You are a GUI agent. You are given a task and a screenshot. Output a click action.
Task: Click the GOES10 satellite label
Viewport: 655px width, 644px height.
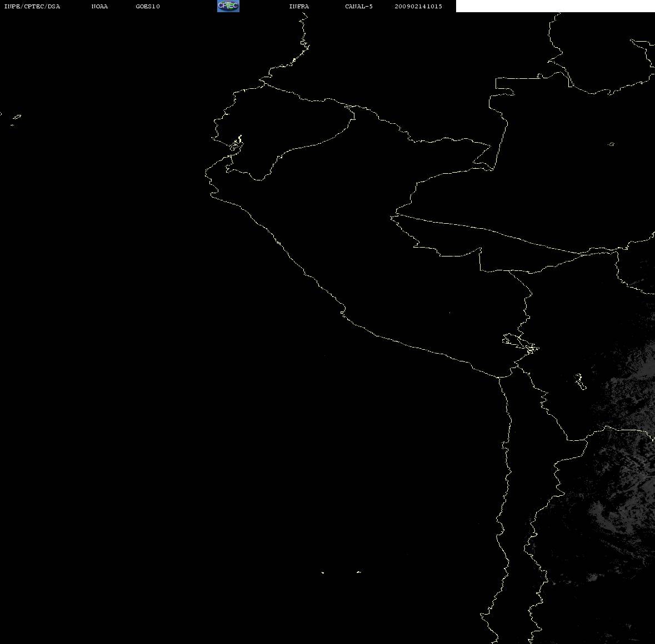click(x=147, y=6)
